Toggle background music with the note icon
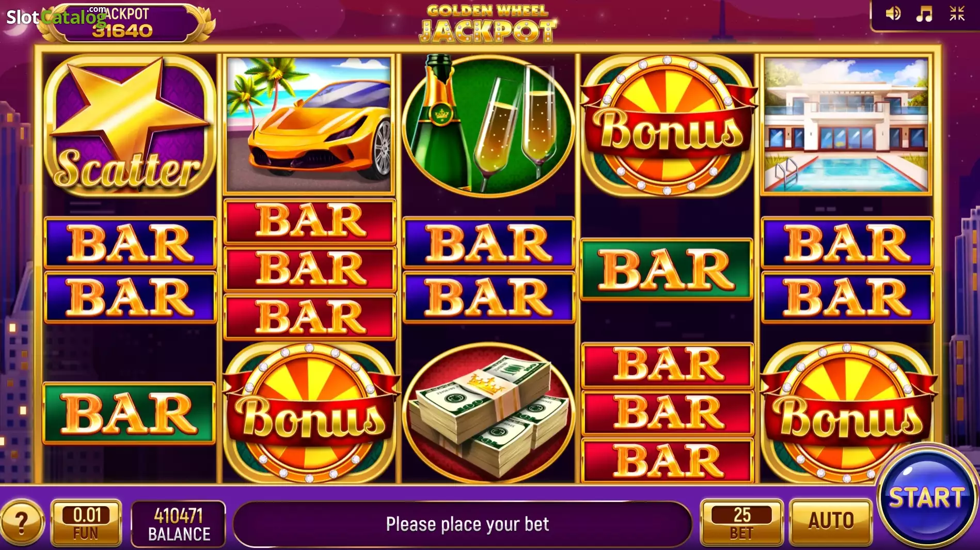This screenshot has height=550, width=980. pyautogui.click(x=924, y=14)
